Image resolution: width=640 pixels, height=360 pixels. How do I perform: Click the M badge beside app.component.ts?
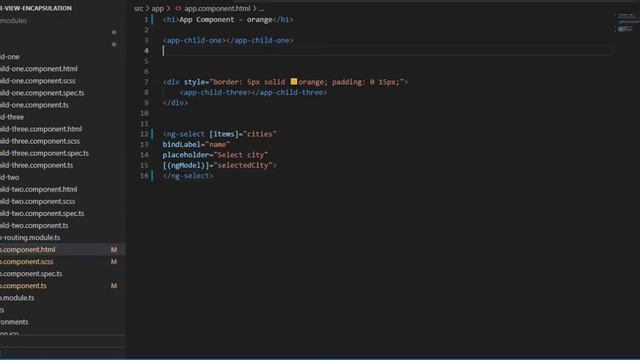[x=114, y=286]
